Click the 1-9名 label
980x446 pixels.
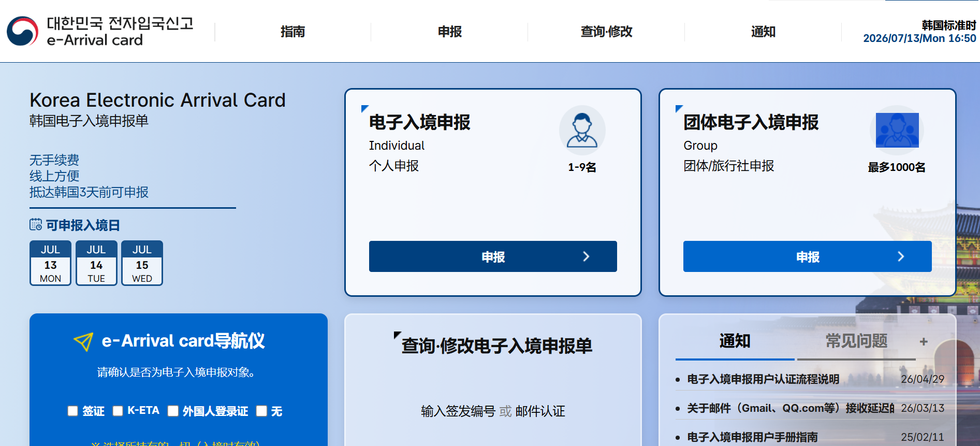(582, 167)
